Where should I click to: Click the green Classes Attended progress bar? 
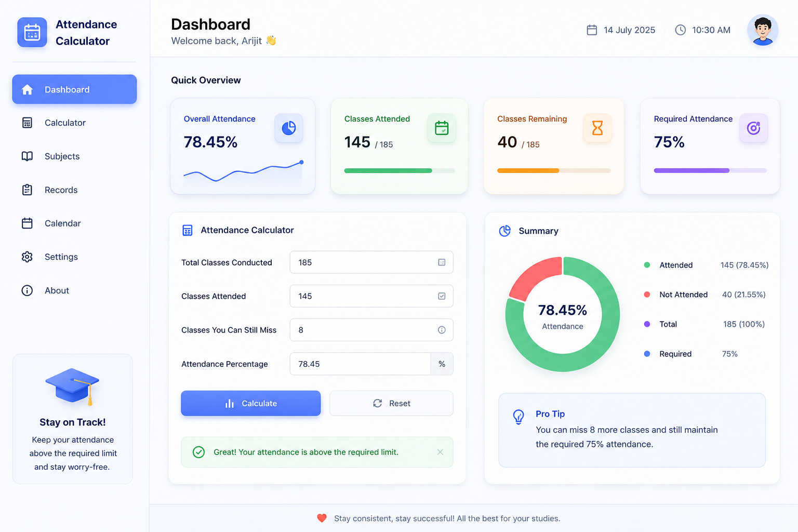pos(400,170)
